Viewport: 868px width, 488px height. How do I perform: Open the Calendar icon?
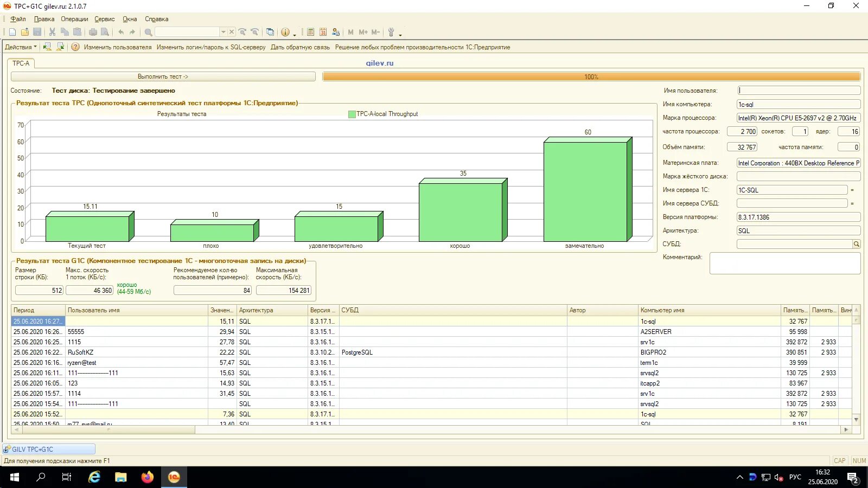[x=323, y=32]
